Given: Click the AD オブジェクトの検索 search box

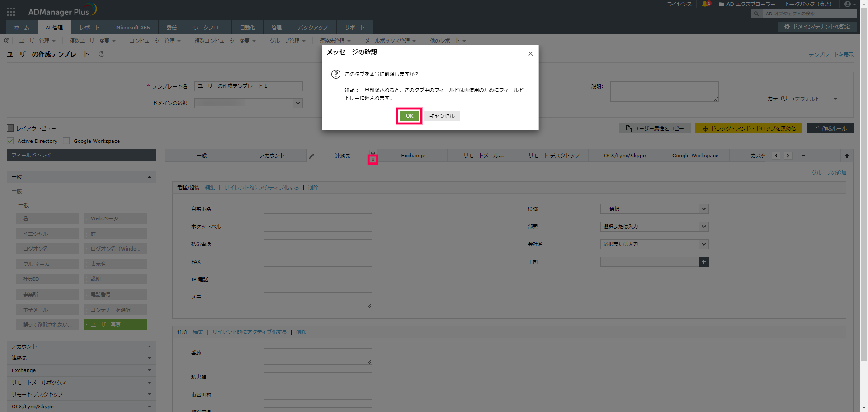Looking at the screenshot, I should click(809, 14).
